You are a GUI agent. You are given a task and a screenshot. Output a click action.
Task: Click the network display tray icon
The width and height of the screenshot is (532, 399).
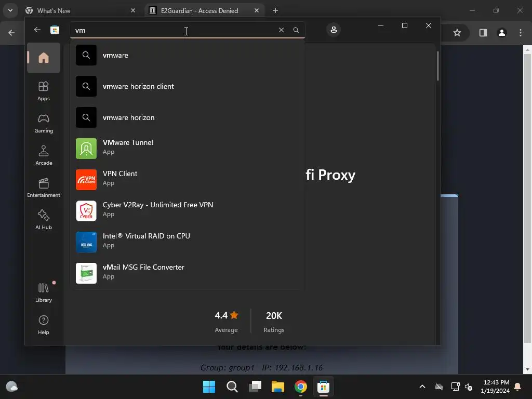pos(455,387)
